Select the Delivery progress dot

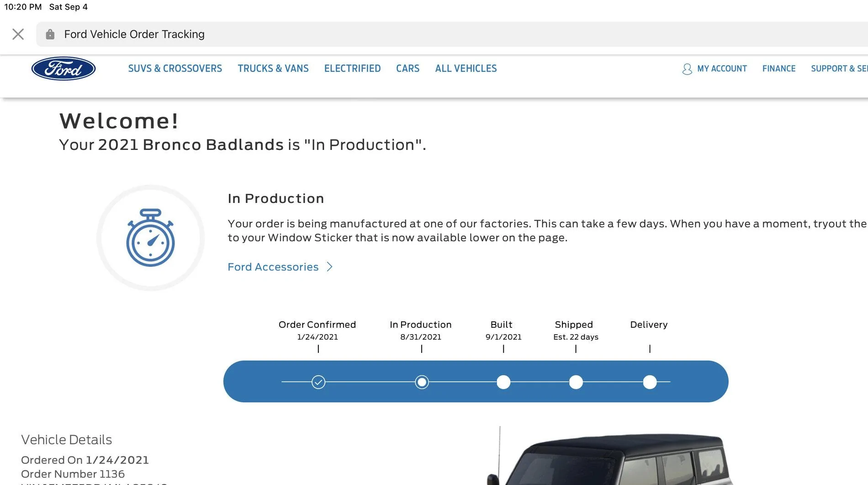(x=650, y=382)
